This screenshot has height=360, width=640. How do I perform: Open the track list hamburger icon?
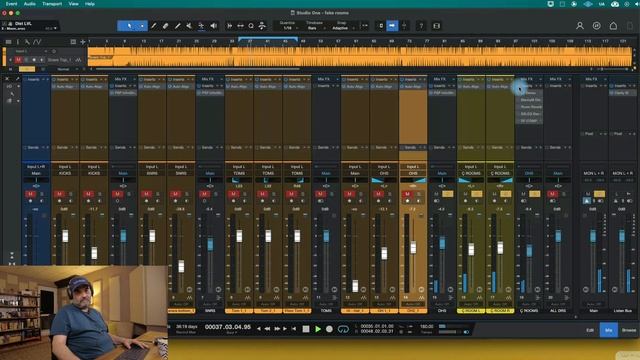8,42
